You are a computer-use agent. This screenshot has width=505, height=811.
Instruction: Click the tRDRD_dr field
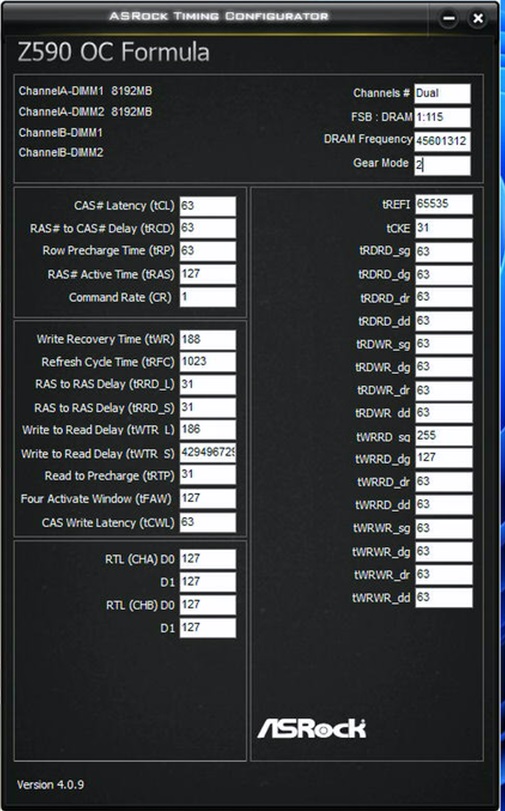tap(443, 297)
